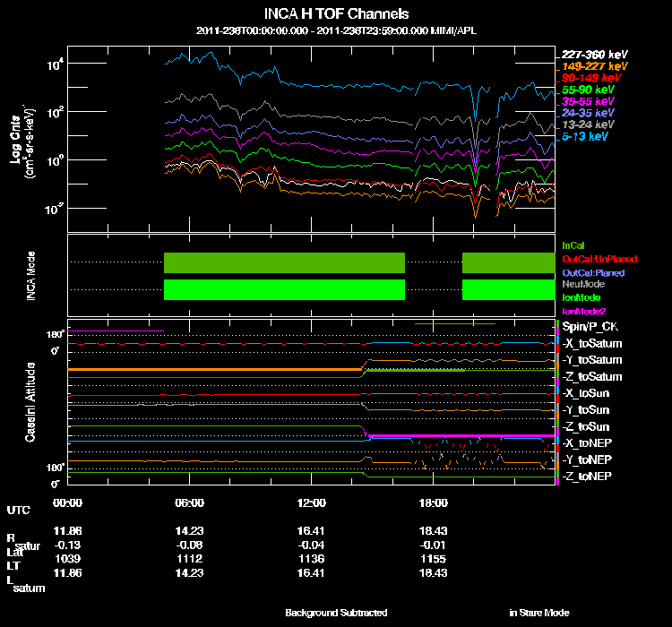Click the -Z_toSaturn attitude label
The width and height of the screenshot is (672, 627).
[x=592, y=377]
